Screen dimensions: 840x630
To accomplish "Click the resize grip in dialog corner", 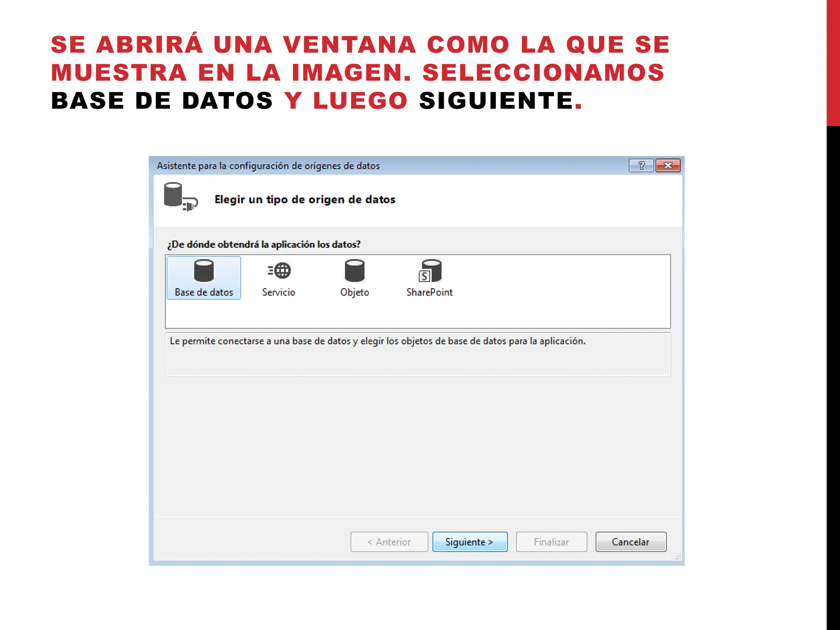I will click(678, 557).
